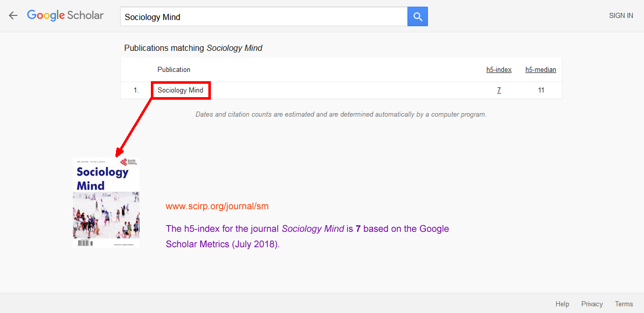
Task: Open the h5-index value 7 link
Action: coord(499,90)
